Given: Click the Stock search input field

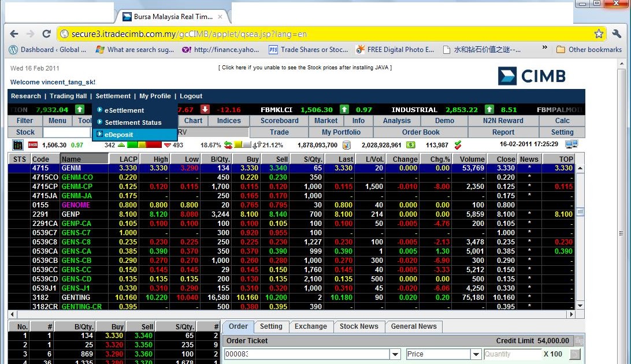Looking at the screenshot, I should click(x=67, y=132).
